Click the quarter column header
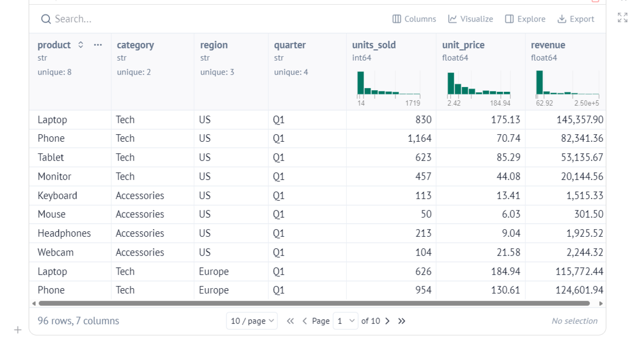The height and width of the screenshot is (337, 644). (289, 45)
